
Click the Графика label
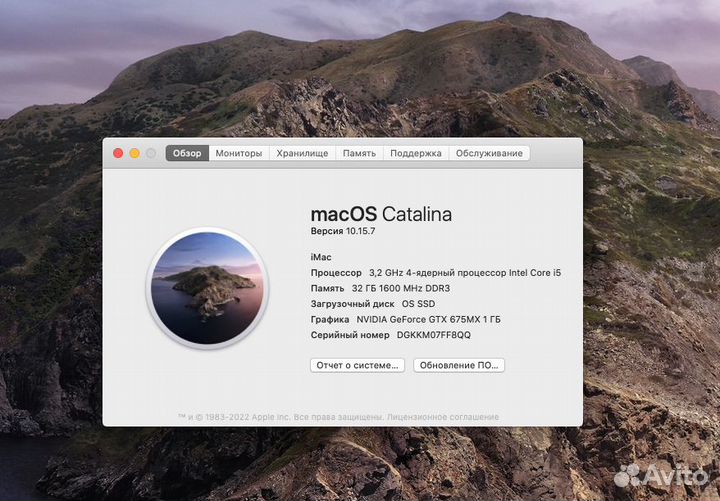(x=330, y=320)
